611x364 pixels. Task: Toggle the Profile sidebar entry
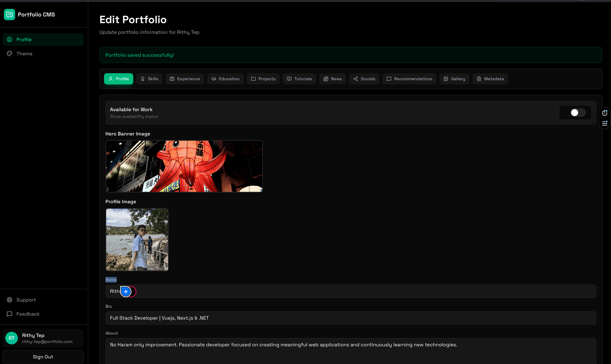(x=42, y=39)
